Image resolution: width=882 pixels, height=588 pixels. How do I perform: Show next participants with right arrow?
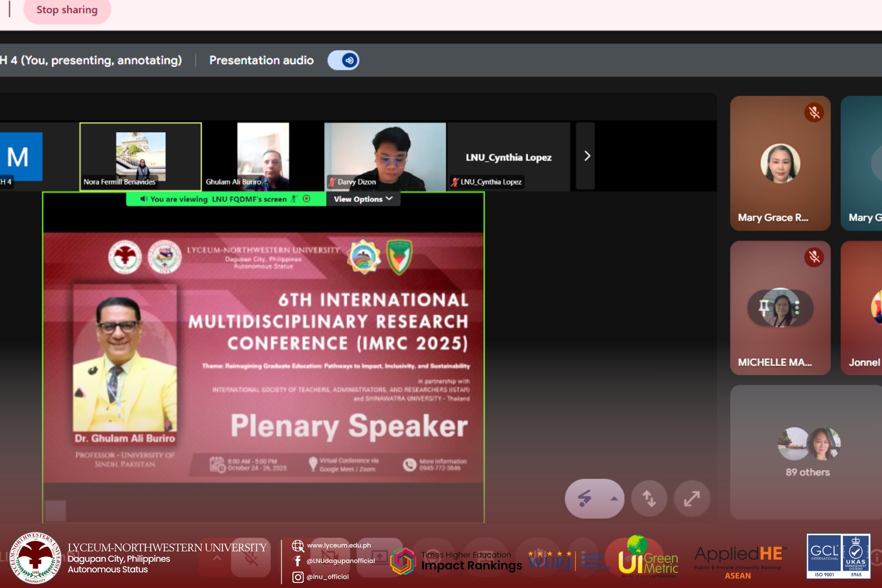click(587, 156)
